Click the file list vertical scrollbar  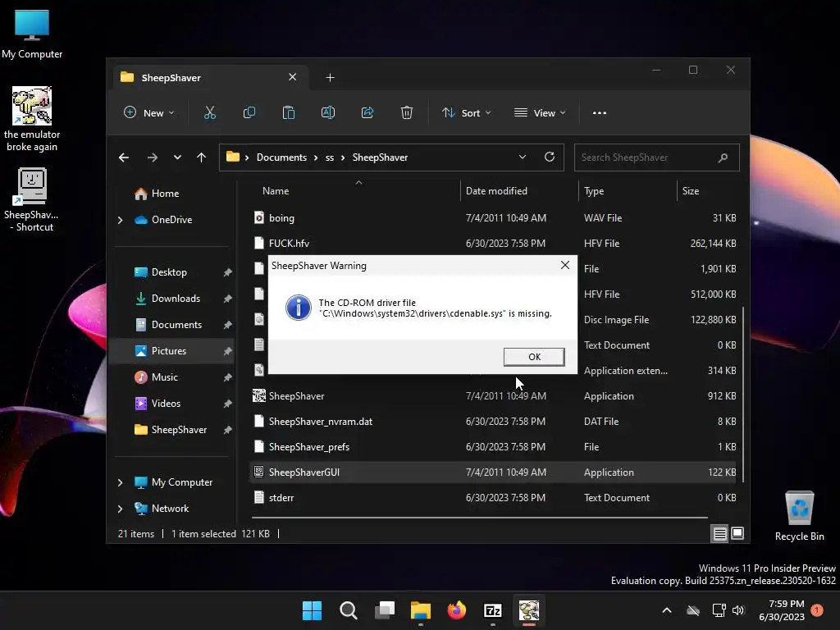(743, 394)
